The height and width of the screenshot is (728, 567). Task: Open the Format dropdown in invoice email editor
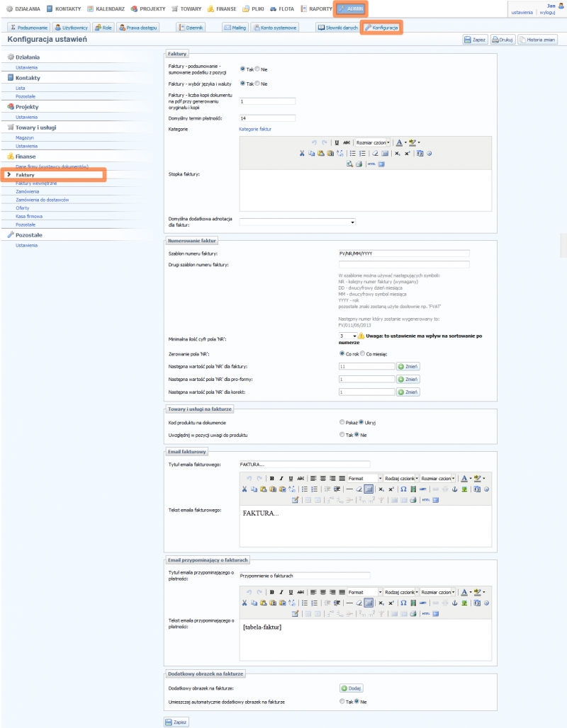coord(364,478)
